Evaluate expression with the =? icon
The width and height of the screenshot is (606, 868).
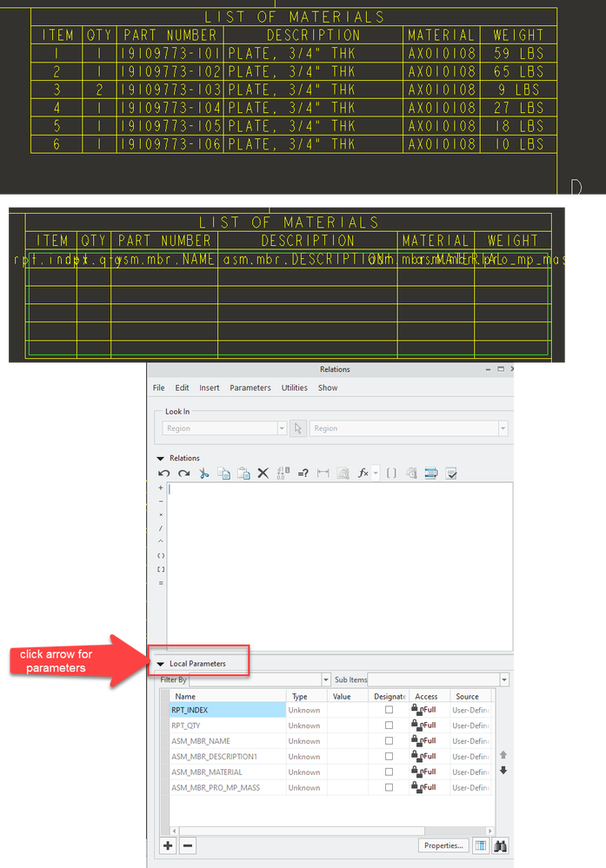pos(303,474)
